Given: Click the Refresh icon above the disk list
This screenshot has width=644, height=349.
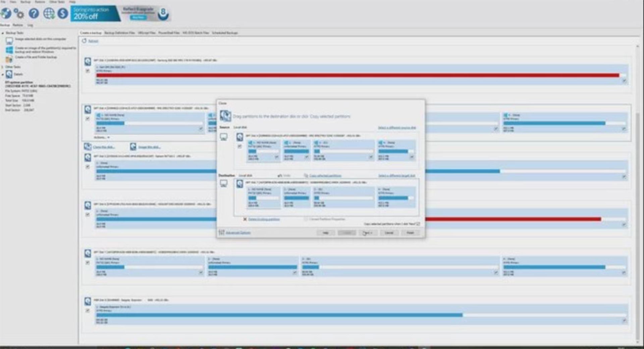Looking at the screenshot, I should [84, 41].
